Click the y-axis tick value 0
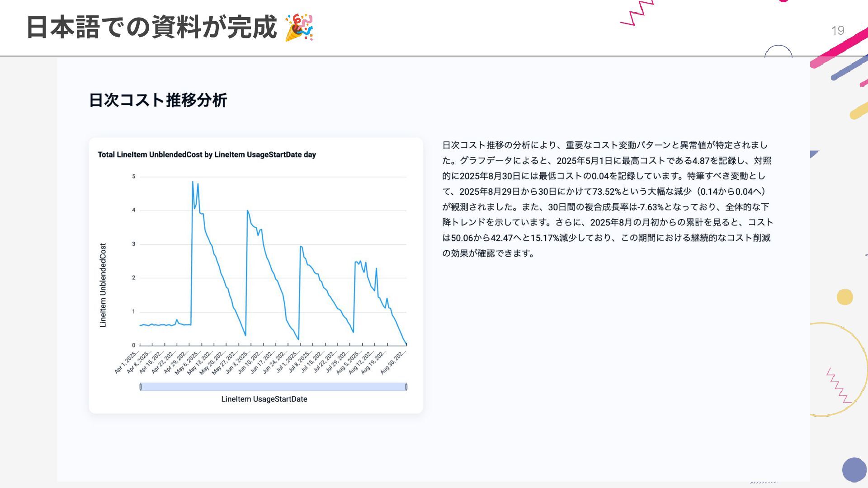The height and width of the screenshot is (488, 868). 133,345
